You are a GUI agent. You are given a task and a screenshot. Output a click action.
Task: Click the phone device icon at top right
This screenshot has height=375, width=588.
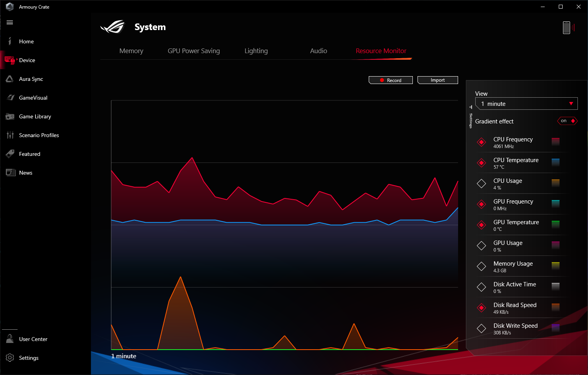tap(567, 28)
